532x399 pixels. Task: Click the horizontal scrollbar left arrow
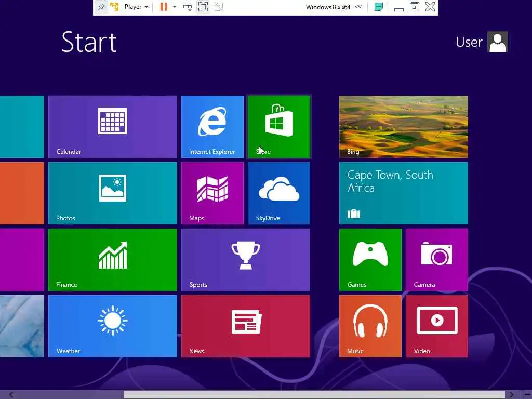coord(11,395)
